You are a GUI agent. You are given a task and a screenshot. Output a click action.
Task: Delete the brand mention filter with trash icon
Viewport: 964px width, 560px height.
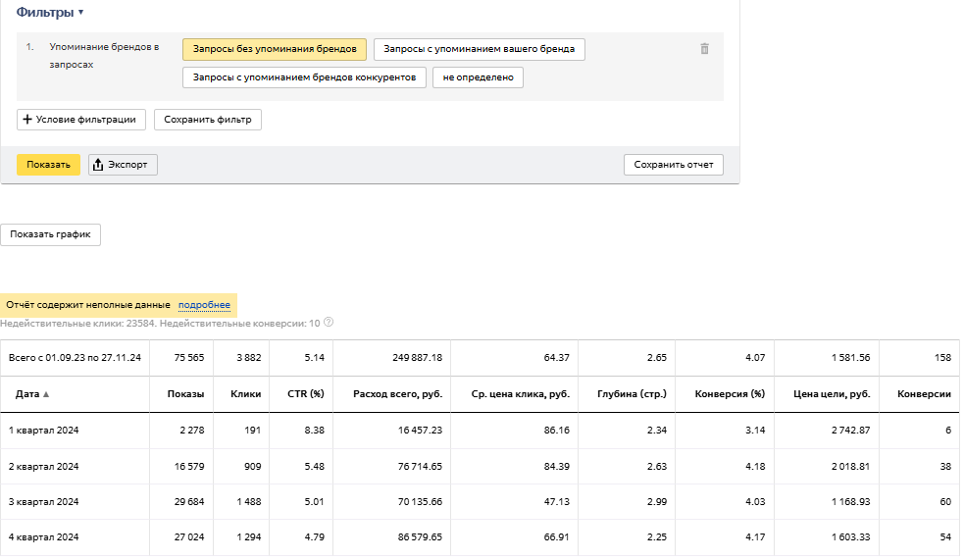704,49
